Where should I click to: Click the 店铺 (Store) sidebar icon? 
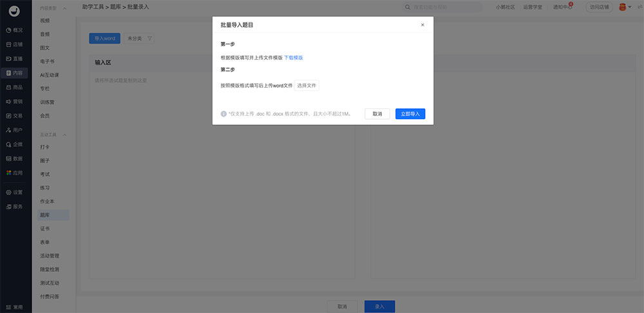(x=8, y=44)
